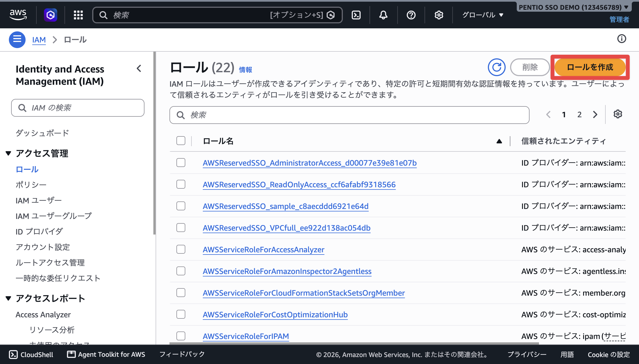Open プライバシー in the footer

tap(527, 355)
